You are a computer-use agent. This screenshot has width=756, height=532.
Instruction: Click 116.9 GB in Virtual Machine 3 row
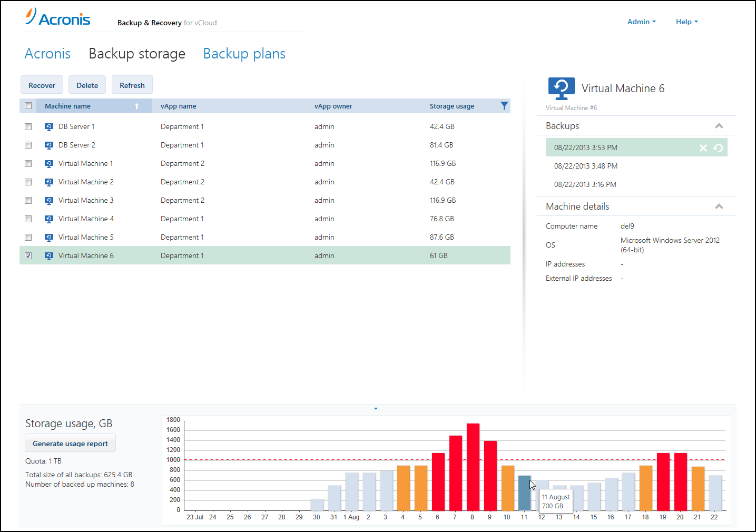coord(443,200)
